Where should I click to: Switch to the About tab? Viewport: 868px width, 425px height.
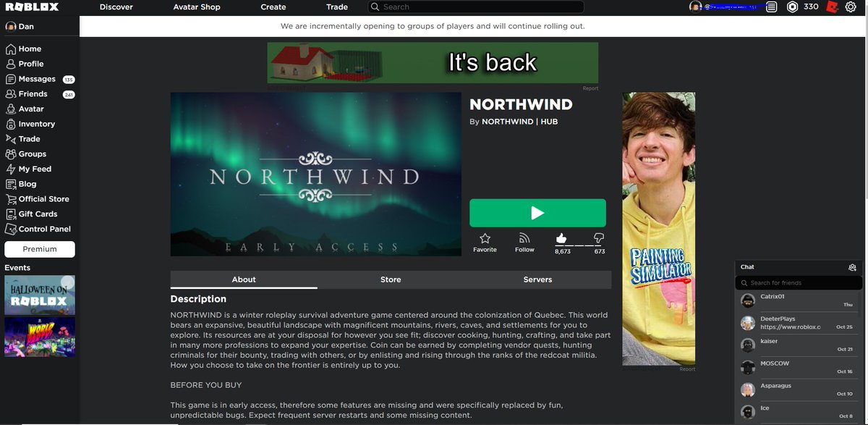pos(244,279)
